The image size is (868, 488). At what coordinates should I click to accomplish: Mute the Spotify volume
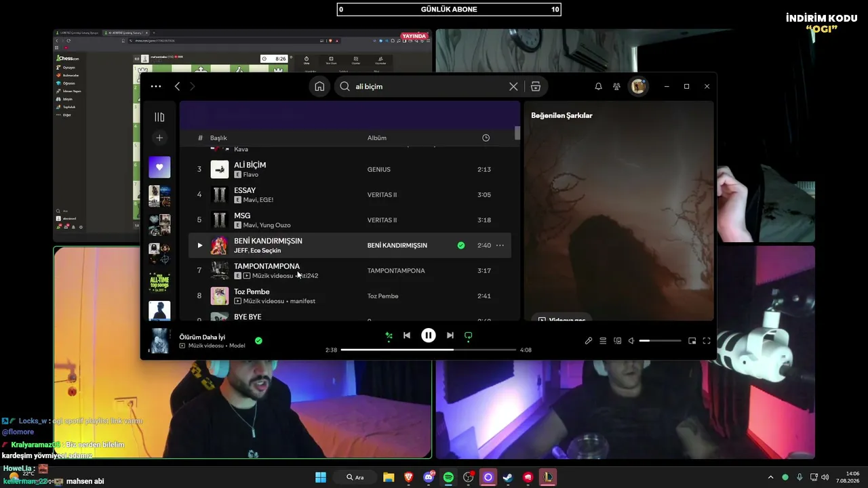click(631, 341)
